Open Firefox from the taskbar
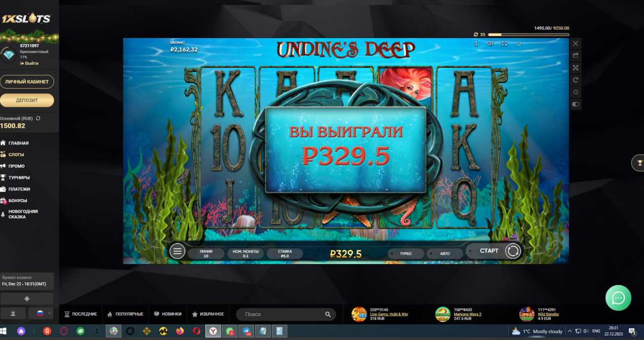Viewport: 644px width, 340px height. 180,331
